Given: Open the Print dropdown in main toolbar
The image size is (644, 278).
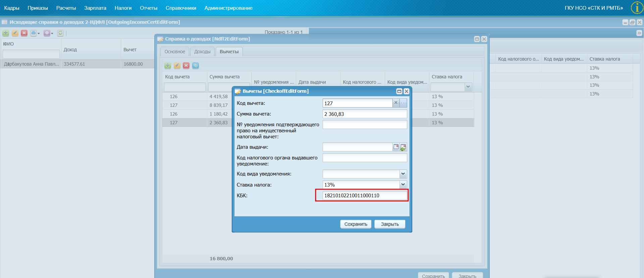Looking at the screenshot, I should [35, 33].
